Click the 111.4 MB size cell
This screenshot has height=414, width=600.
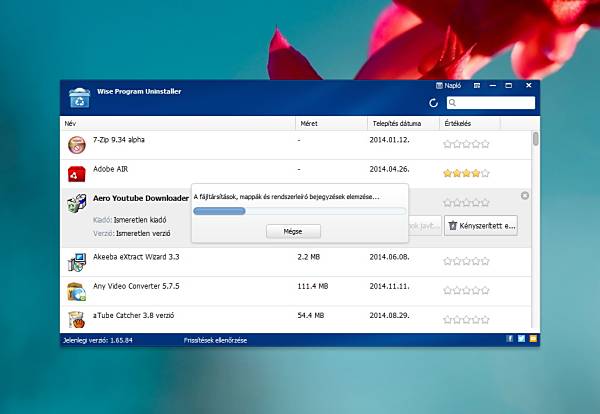313,286
